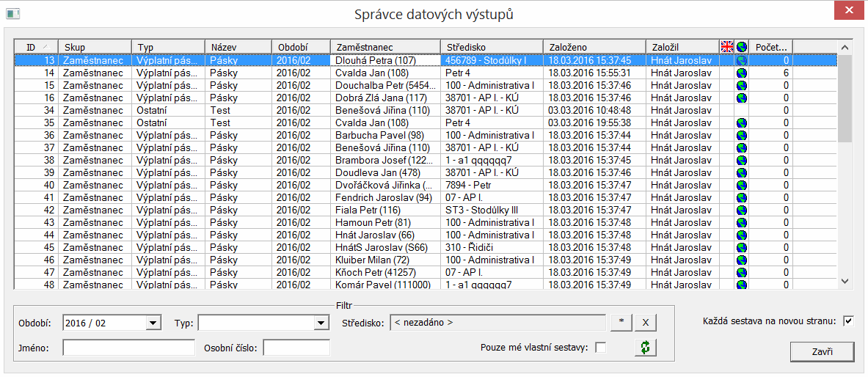Click the 'Ostatní' type cell in row 35
This screenshot has height=377, width=868.
coord(168,123)
